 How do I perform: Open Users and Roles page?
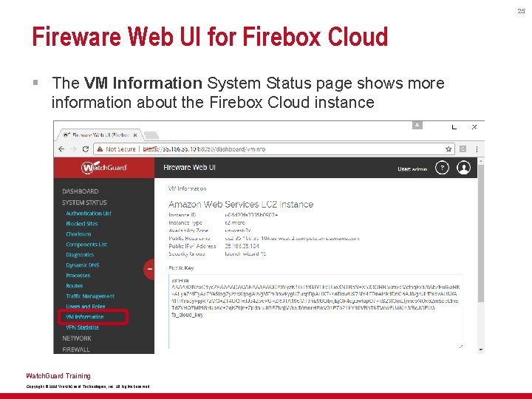[x=86, y=307]
